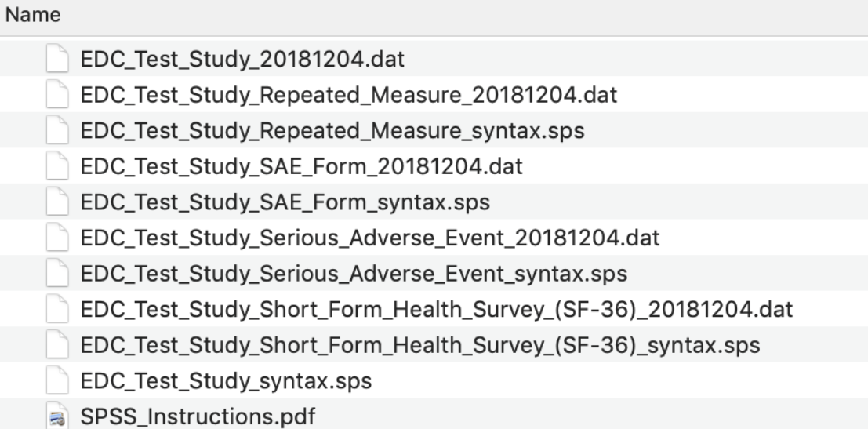Click icon of Serious_Adverse_Event_syntax.sps file

click(57, 274)
